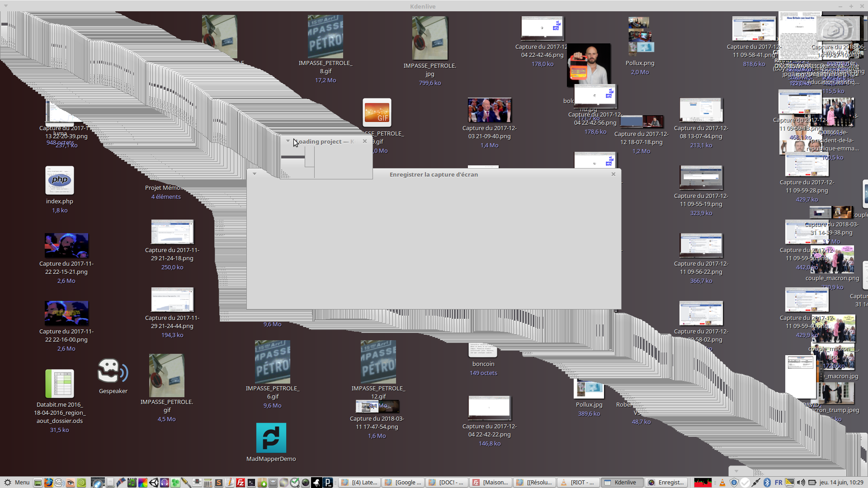The width and height of the screenshot is (868, 488).
Task: Click the Bluetooth tray icon
Action: 767,483
